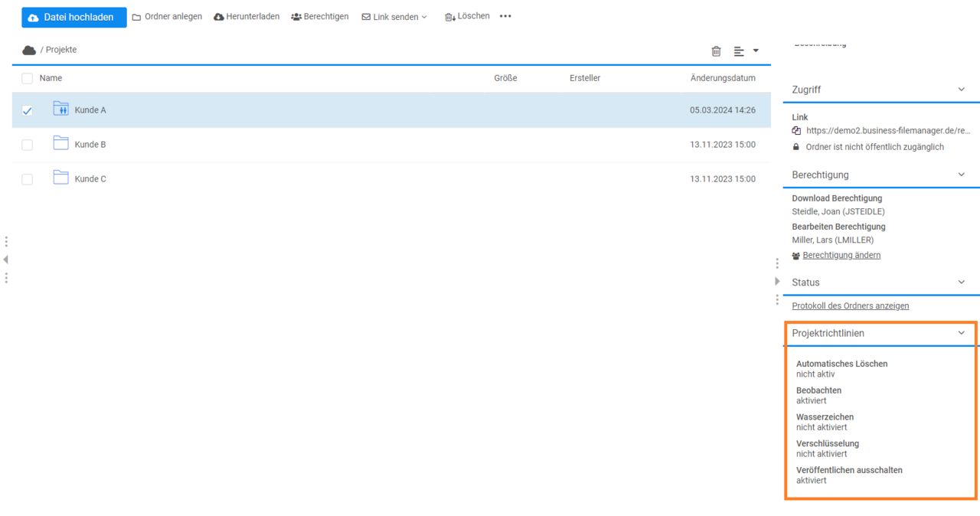Open the three-dots more actions menu
The width and height of the screenshot is (980, 516).
point(505,16)
